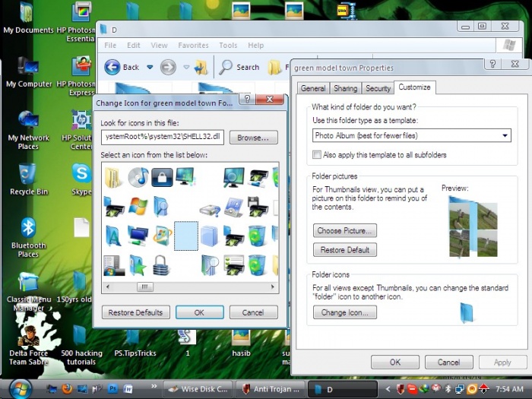Open Recycle Bin on the desktop
Screen dimensions: 532x399
point(29,179)
